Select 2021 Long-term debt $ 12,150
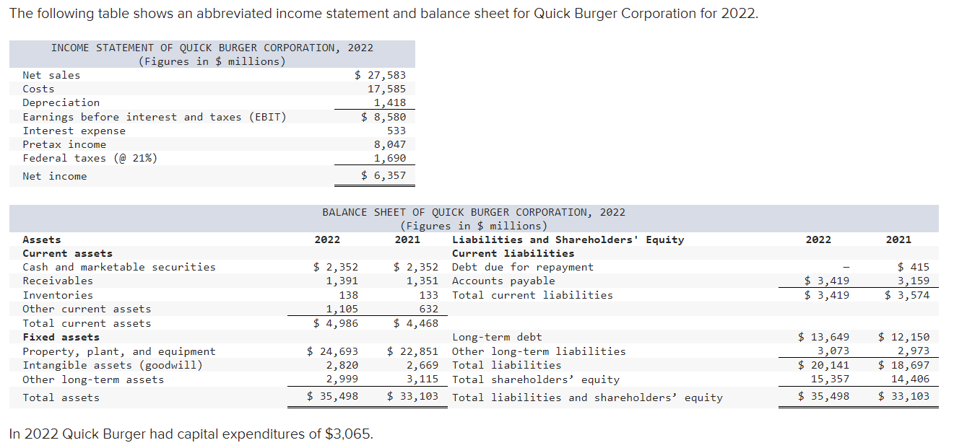Image resolution: width=980 pixels, height=448 pixels. pos(904,337)
